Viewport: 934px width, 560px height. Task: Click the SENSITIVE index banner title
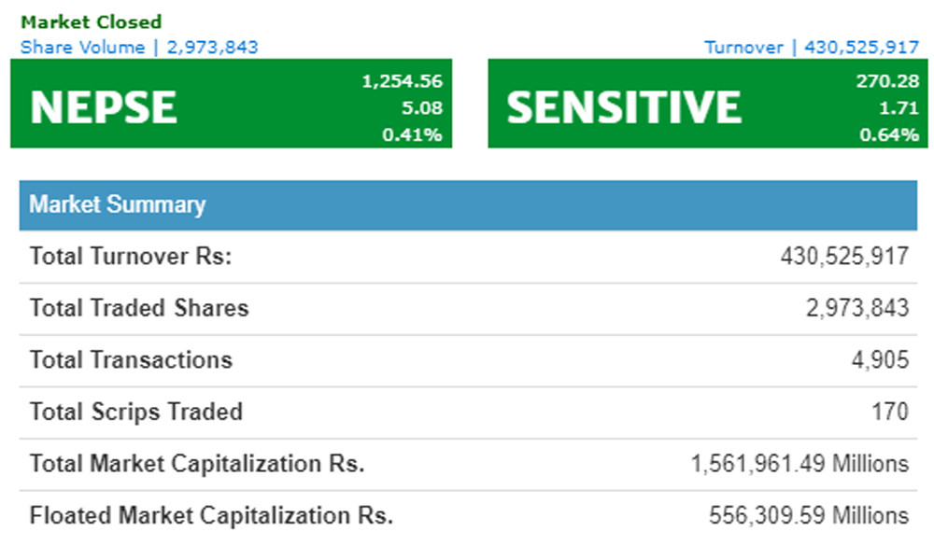[624, 107]
